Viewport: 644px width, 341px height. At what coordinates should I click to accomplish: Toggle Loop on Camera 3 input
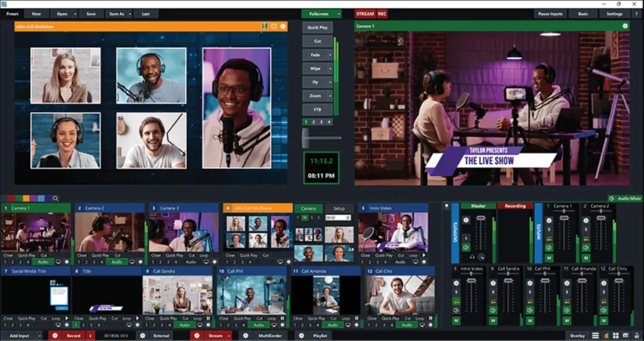tap(204, 255)
